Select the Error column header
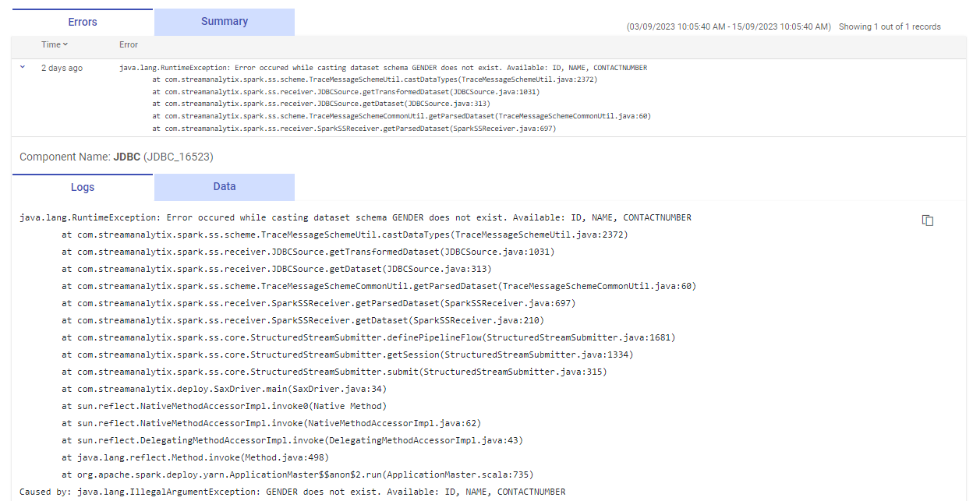The image size is (980, 501). pyautogui.click(x=128, y=44)
